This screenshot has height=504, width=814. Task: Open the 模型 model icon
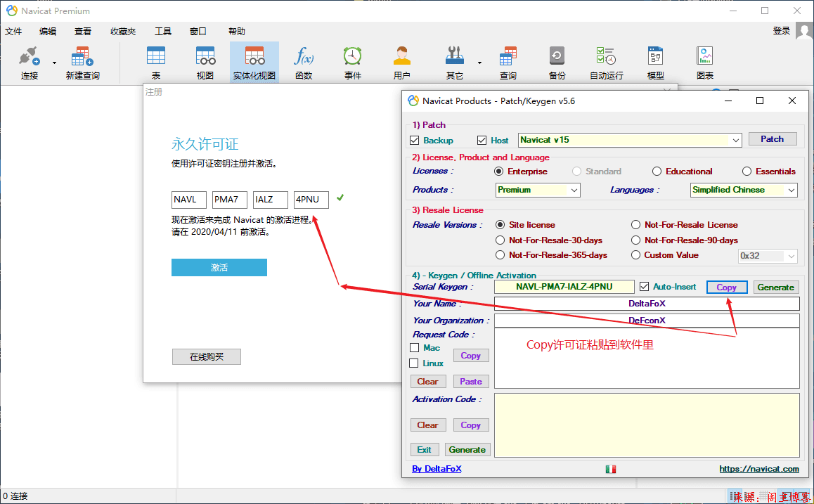[x=655, y=56]
